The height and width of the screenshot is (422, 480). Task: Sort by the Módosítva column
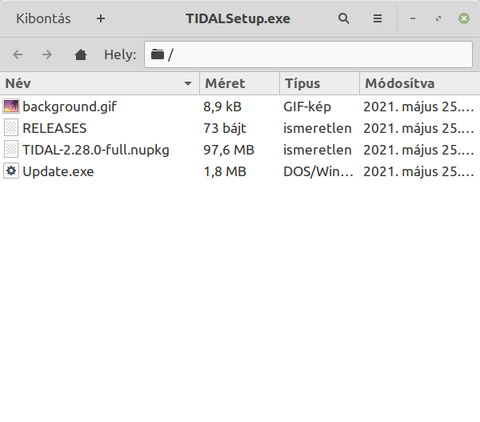coord(420,83)
